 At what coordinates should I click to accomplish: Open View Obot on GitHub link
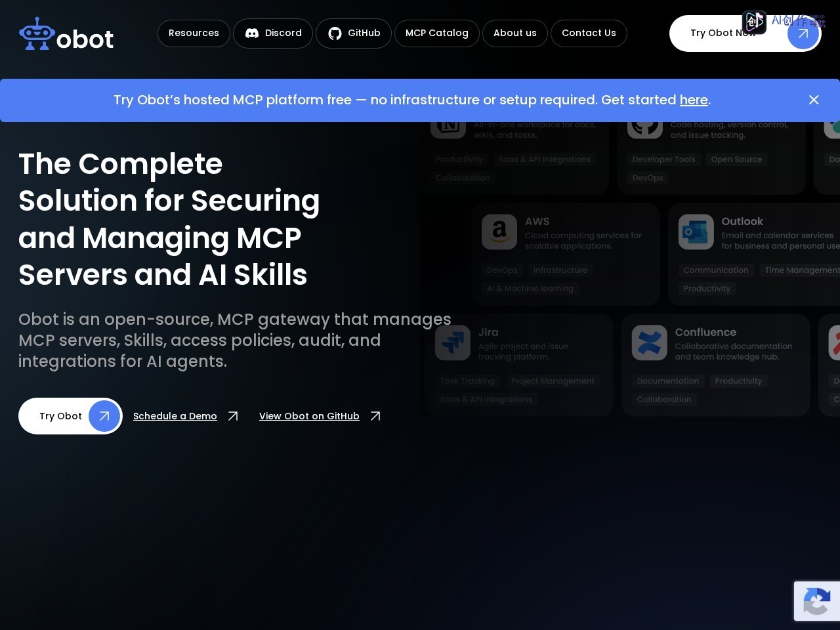(x=309, y=416)
